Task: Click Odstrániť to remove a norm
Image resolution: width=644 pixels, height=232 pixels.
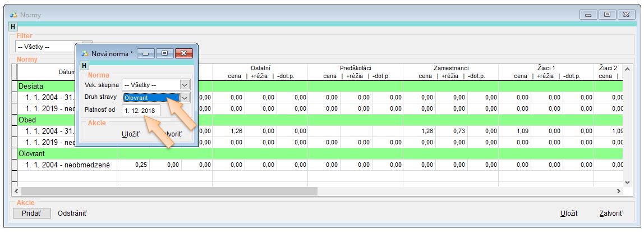Action: point(72,213)
